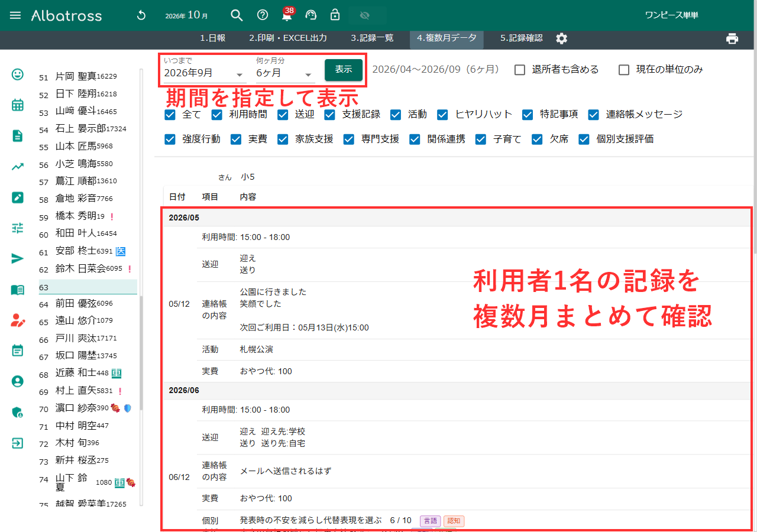757x532 pixels.
Task: Click the smiley face sidebar icon
Action: click(18, 74)
